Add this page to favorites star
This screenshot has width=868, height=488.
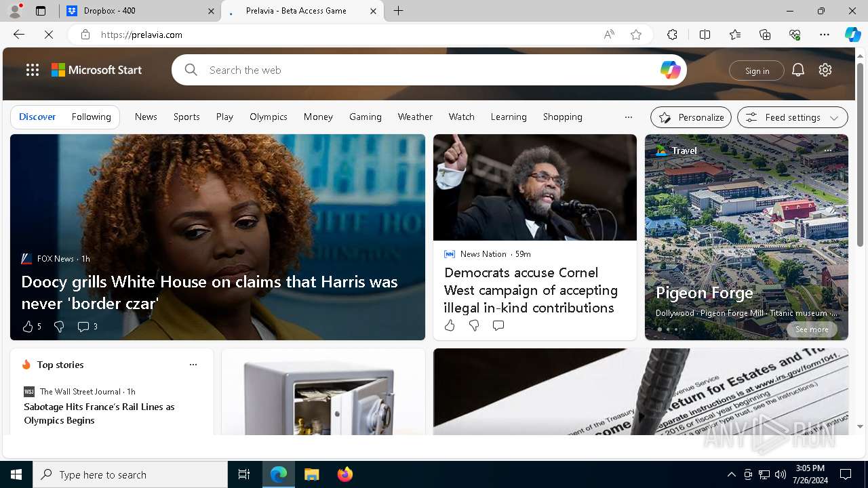click(x=636, y=35)
